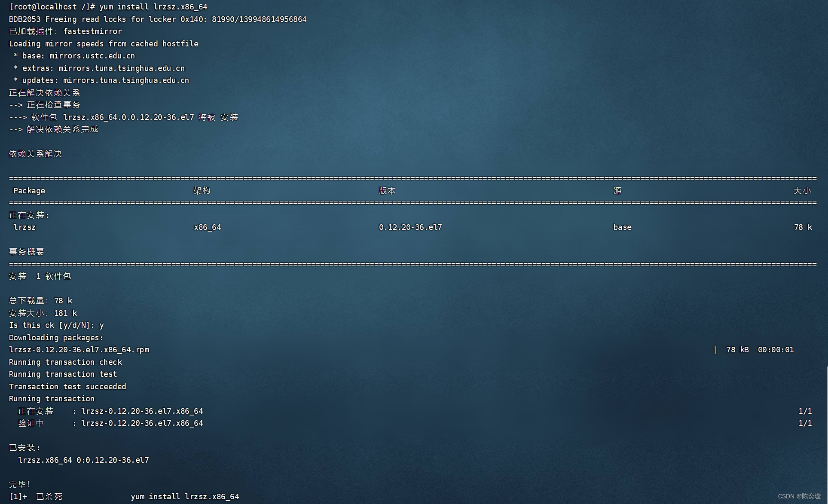Click the '总下载量: 78 k' line

(40, 301)
